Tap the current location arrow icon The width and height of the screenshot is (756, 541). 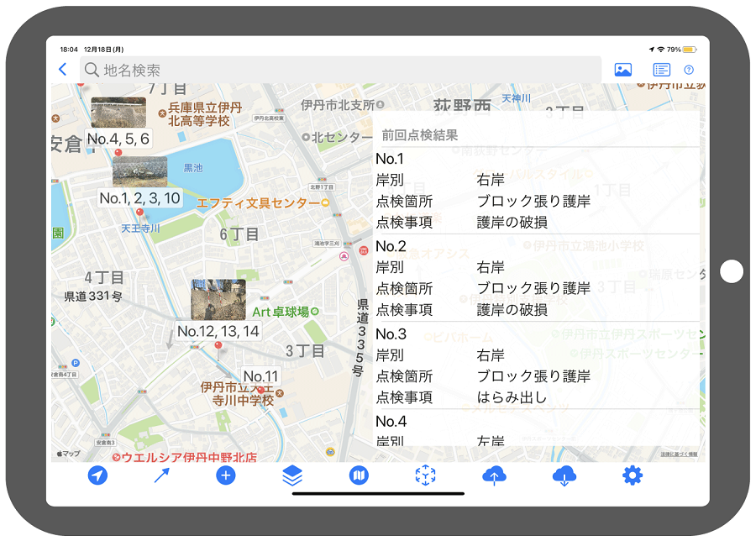click(98, 476)
